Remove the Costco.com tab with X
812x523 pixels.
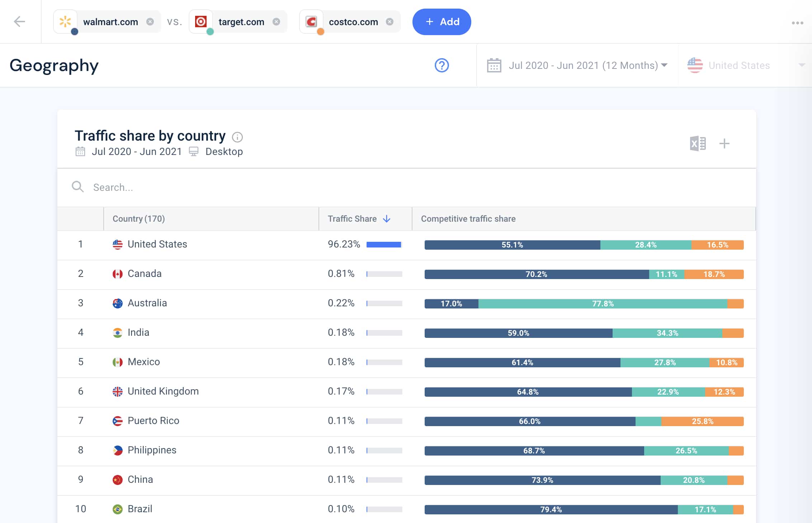390,21
